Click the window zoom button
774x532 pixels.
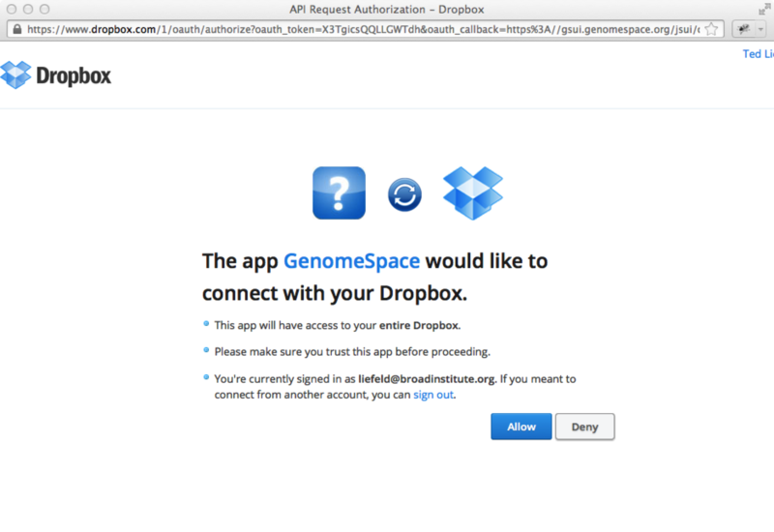coord(45,10)
